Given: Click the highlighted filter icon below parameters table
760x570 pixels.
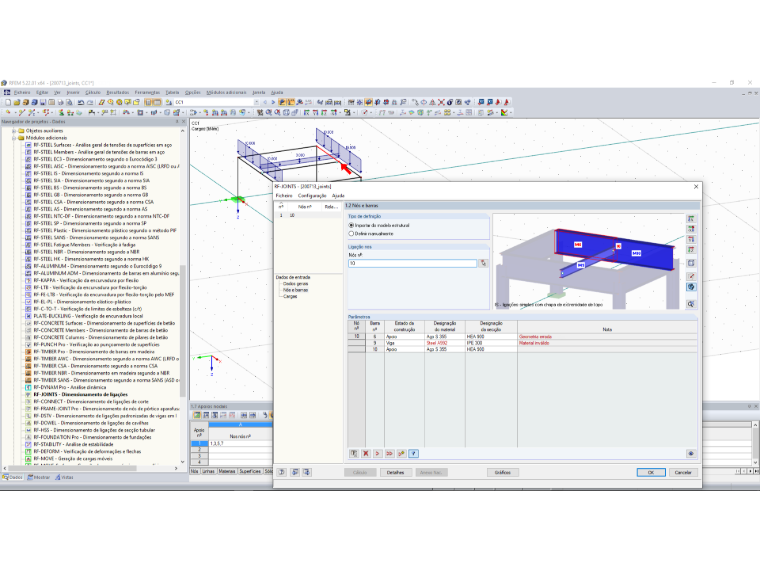Looking at the screenshot, I should [x=413, y=454].
